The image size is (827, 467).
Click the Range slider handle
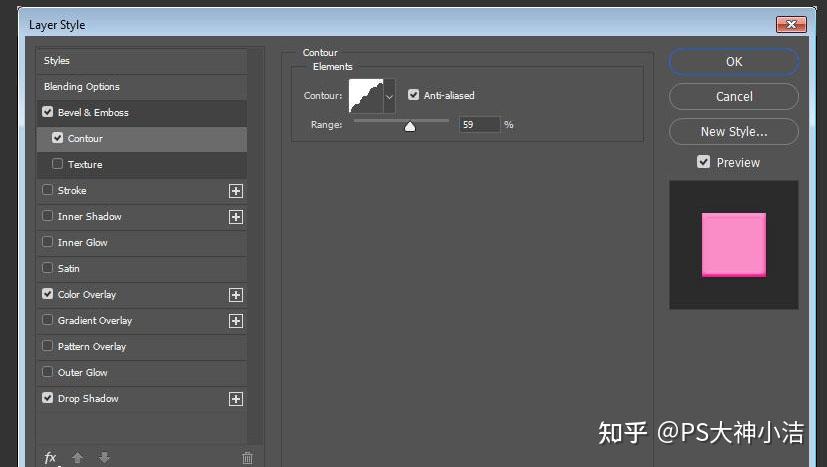click(410, 127)
